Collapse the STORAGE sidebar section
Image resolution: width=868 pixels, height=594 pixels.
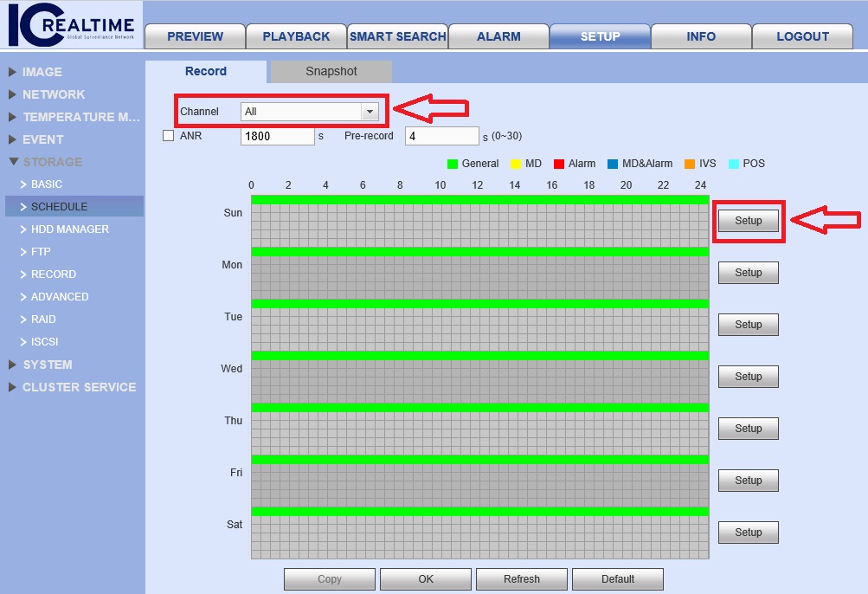(x=52, y=162)
